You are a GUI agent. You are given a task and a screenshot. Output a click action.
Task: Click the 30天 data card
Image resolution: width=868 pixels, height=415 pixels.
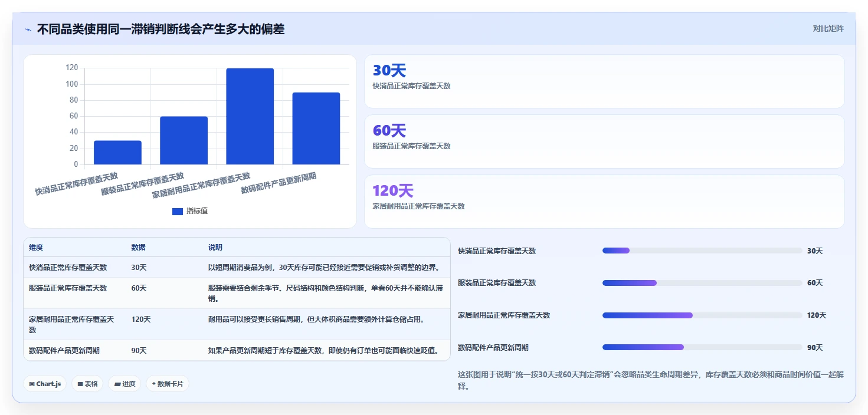click(604, 81)
